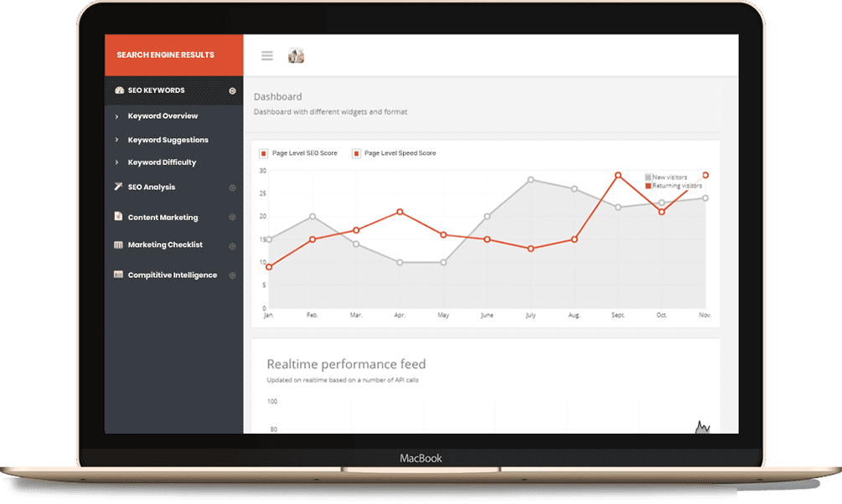The width and height of the screenshot is (842, 504).
Task: Toggle the Page Level Speed Score legend
Action: (394, 153)
